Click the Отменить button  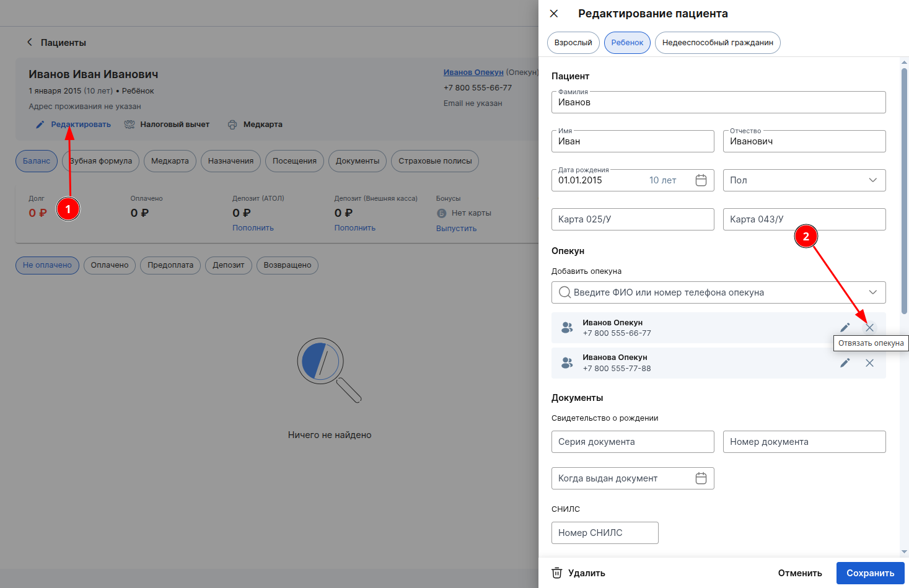pyautogui.click(x=800, y=573)
